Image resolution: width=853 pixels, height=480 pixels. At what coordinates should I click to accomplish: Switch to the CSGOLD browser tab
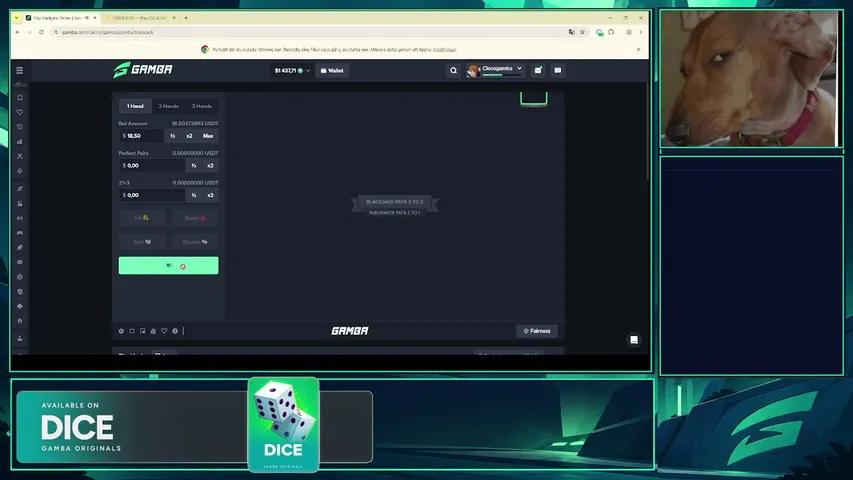point(139,17)
